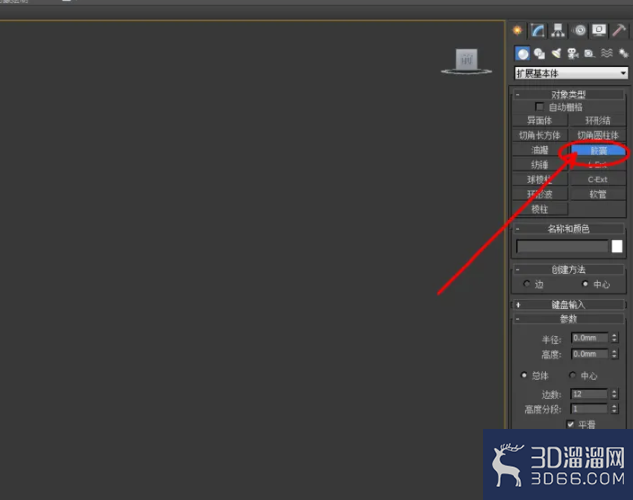Click the ViewCube front face 前
This screenshot has height=500, width=633.
(467, 59)
